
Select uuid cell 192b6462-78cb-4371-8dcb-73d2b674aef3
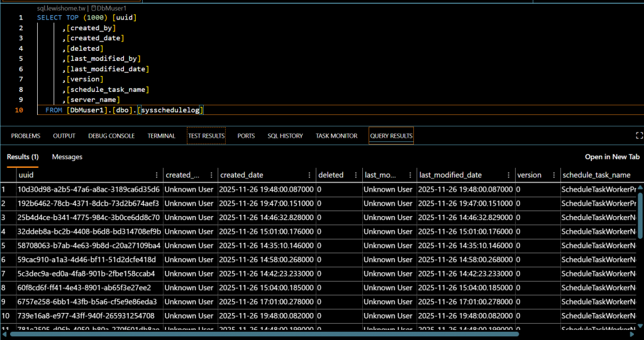[x=88, y=203]
